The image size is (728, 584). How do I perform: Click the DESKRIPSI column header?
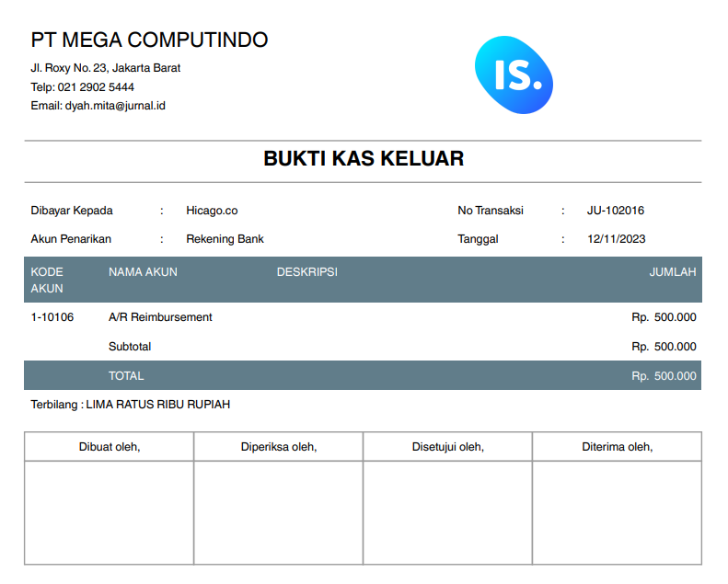306,272
